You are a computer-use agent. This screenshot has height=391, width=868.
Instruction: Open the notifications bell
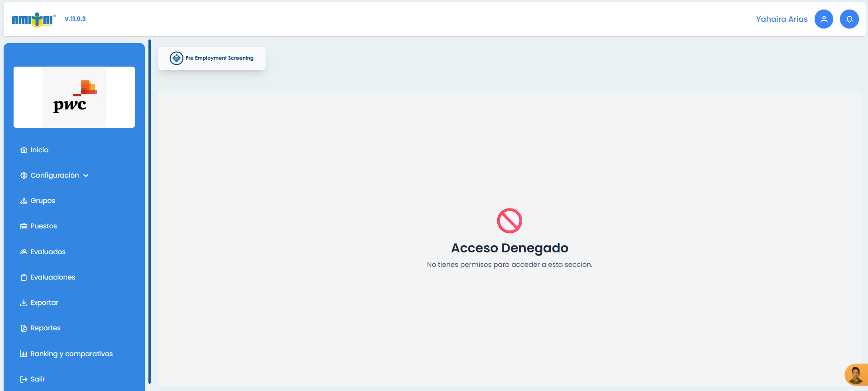849,19
